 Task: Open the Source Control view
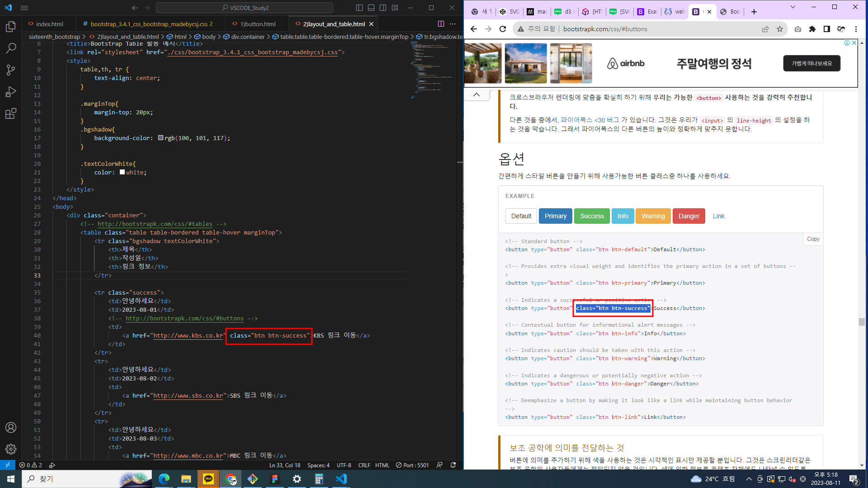(x=11, y=70)
